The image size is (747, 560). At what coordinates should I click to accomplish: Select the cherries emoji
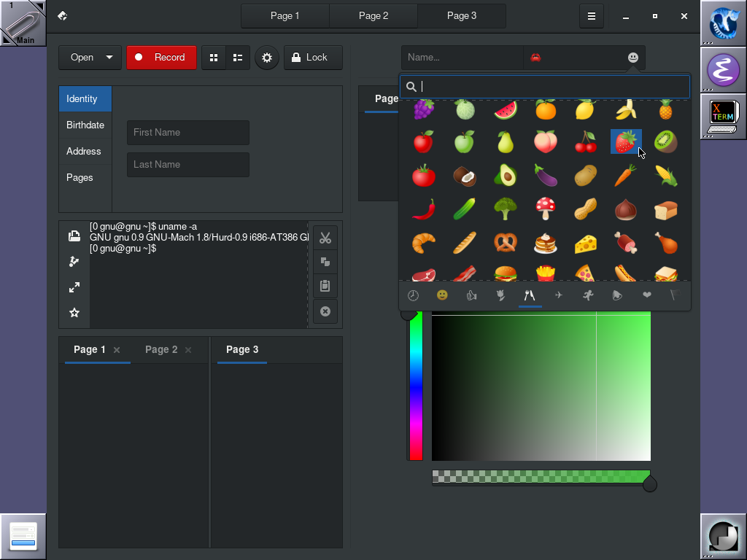tap(586, 142)
